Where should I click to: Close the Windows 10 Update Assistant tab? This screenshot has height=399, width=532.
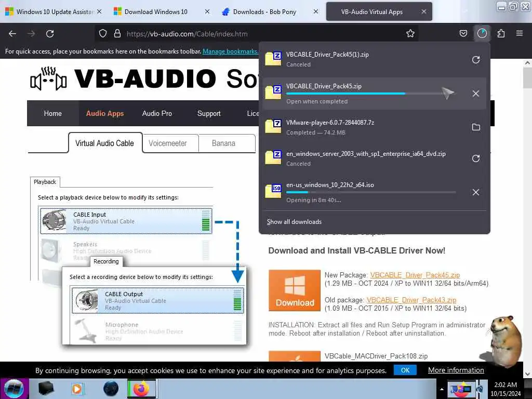99,11
